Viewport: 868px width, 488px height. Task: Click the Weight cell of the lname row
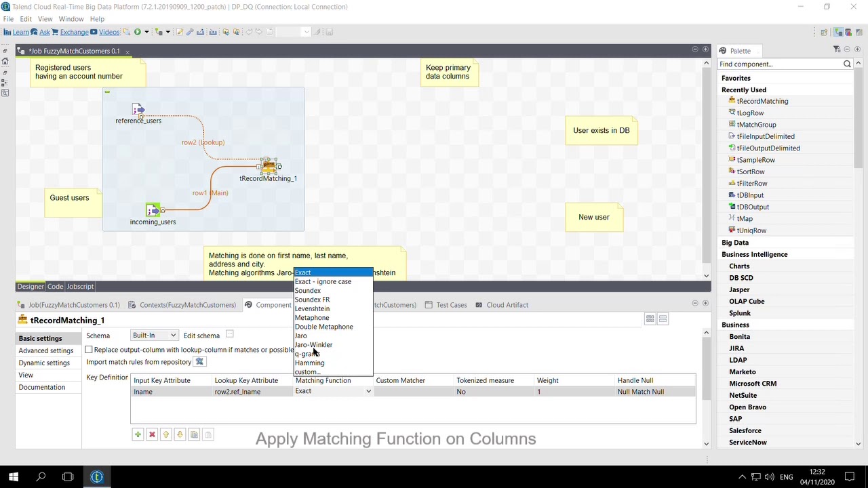tap(574, 392)
